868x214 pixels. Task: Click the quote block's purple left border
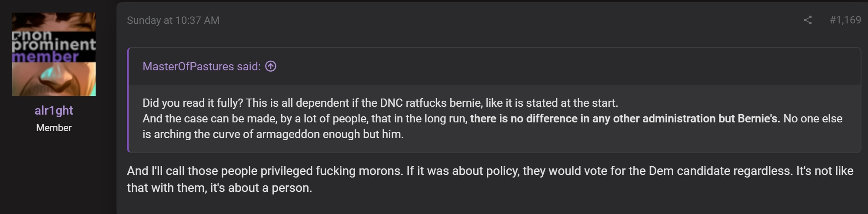(x=128, y=100)
